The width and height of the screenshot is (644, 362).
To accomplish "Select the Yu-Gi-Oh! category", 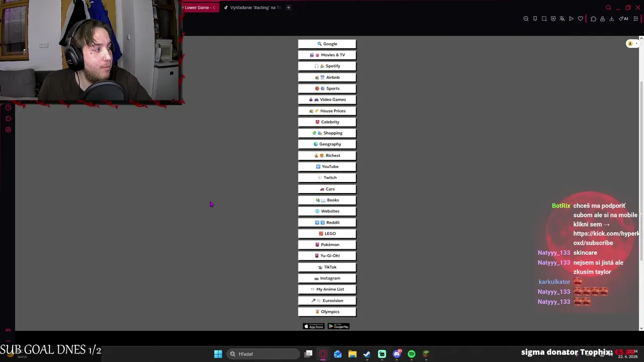I will [327, 255].
